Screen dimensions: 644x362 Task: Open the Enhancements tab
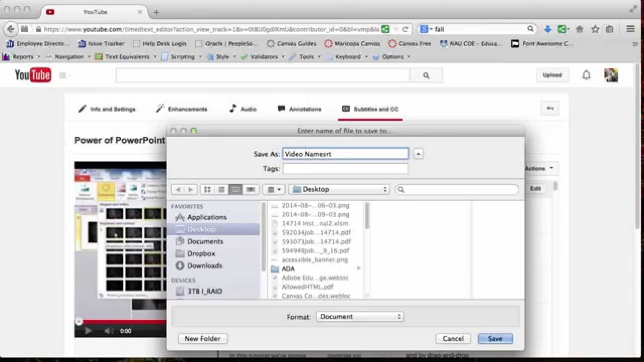click(x=182, y=109)
